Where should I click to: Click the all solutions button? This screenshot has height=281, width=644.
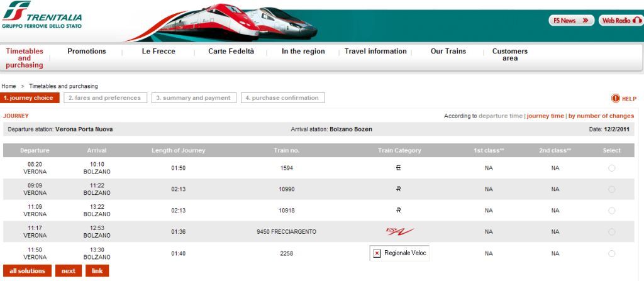tap(27, 271)
